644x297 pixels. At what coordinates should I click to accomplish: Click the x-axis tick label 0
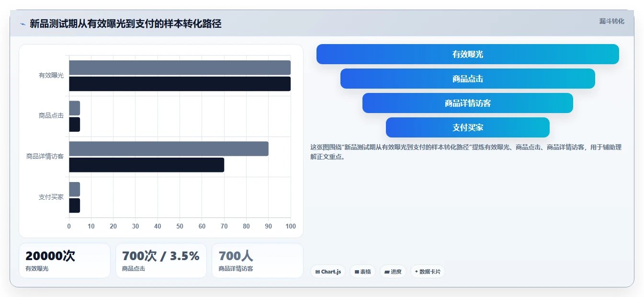click(69, 226)
